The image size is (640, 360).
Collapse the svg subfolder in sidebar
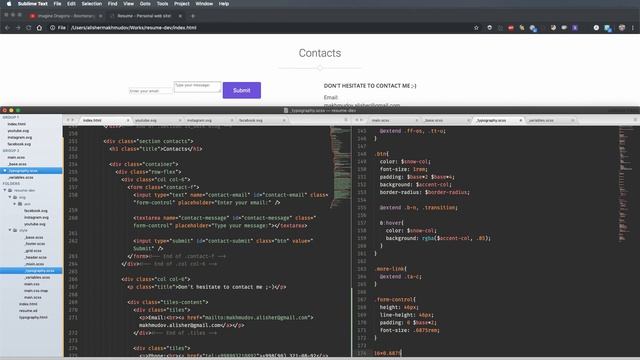click(x=15, y=204)
